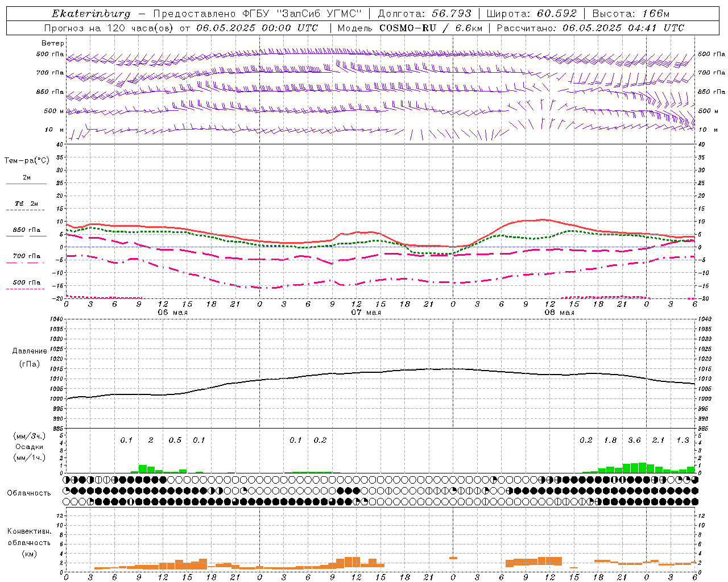Click the 'Конвективн.' convective cloud label
The width and height of the screenshot is (728, 582).
[x=29, y=531]
